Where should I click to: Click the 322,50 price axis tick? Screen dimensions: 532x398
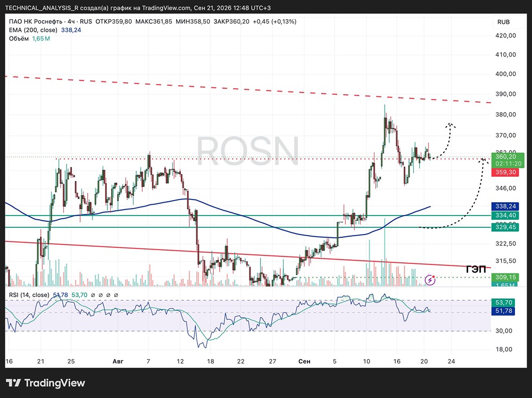click(505, 244)
